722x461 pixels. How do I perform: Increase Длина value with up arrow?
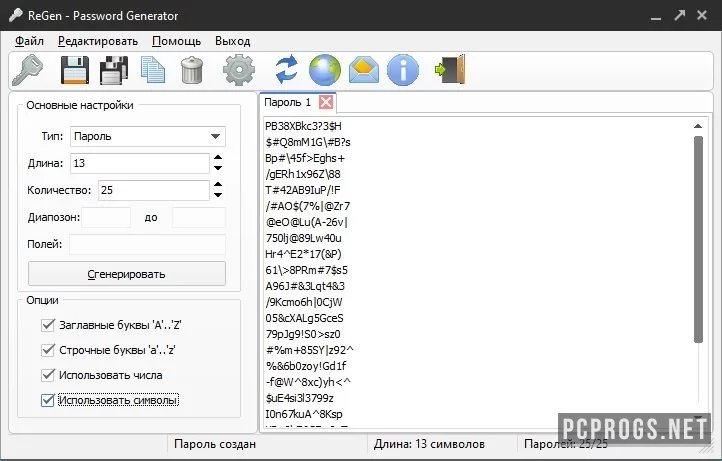(218, 158)
